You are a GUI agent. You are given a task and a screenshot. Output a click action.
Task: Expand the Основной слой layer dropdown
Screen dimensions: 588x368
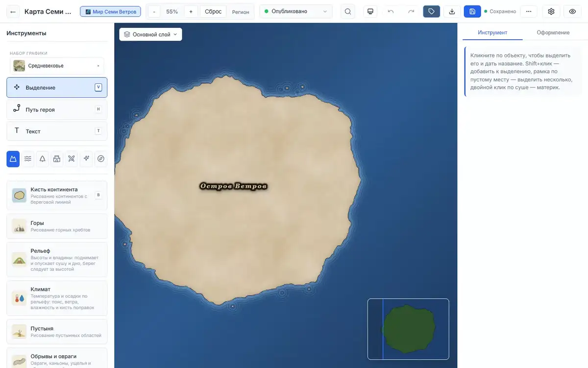(150, 34)
